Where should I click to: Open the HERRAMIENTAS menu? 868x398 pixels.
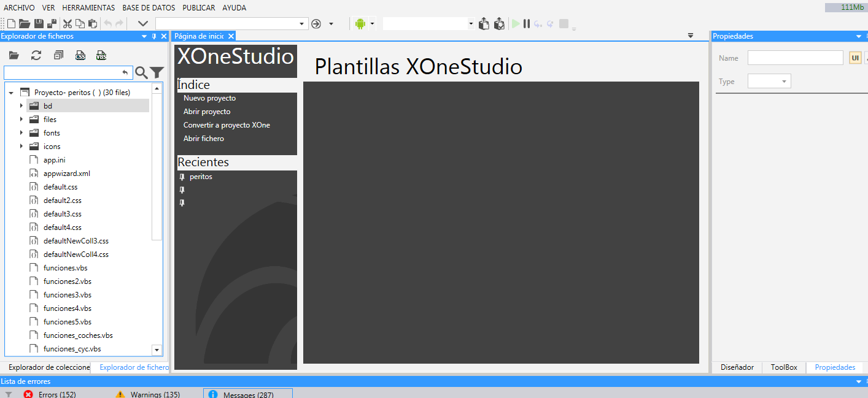pos(88,8)
